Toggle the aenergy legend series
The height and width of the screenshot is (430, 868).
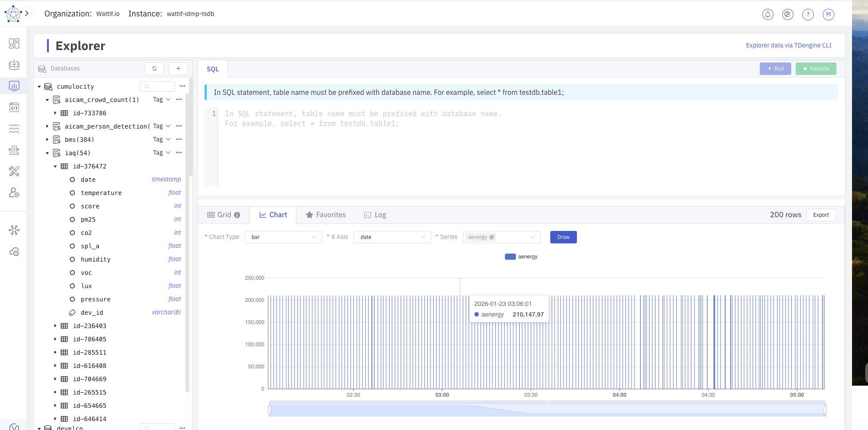pos(521,257)
